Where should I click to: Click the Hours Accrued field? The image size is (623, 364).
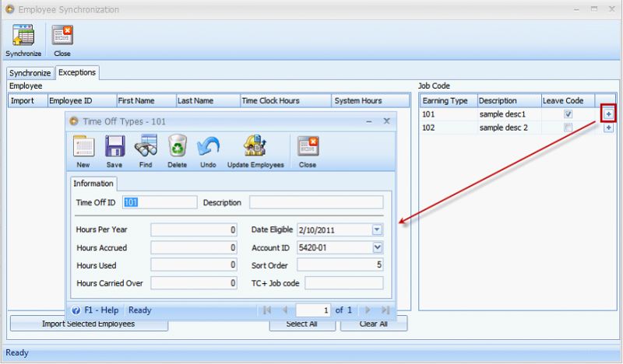click(194, 247)
